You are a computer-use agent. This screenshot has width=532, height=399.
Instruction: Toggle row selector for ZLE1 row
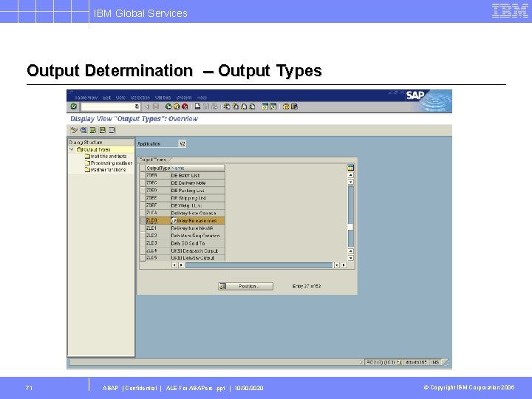click(x=143, y=228)
